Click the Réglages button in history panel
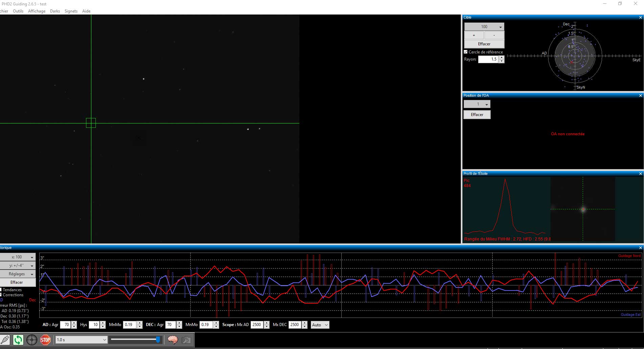Screen dimensions: 644x349 (18, 274)
